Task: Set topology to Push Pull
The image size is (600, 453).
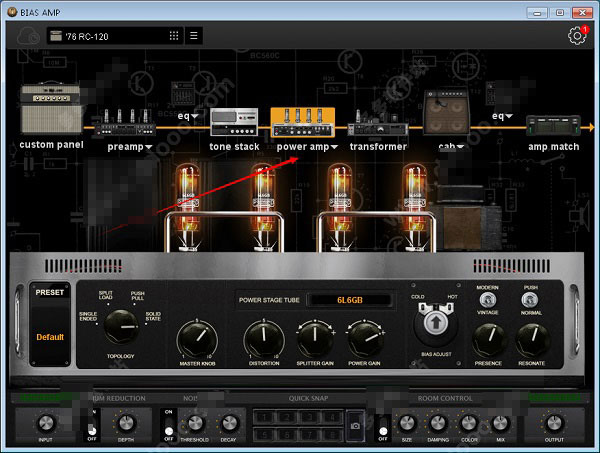Action: point(137,296)
